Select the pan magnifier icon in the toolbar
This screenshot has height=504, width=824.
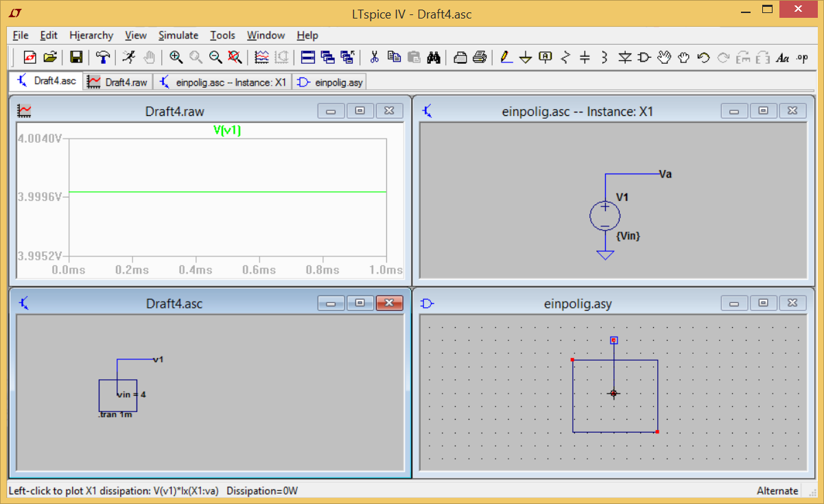click(196, 58)
